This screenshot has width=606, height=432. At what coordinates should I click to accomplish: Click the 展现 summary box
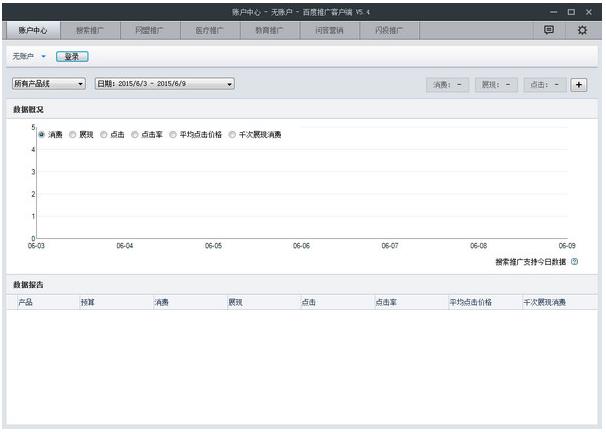point(496,85)
